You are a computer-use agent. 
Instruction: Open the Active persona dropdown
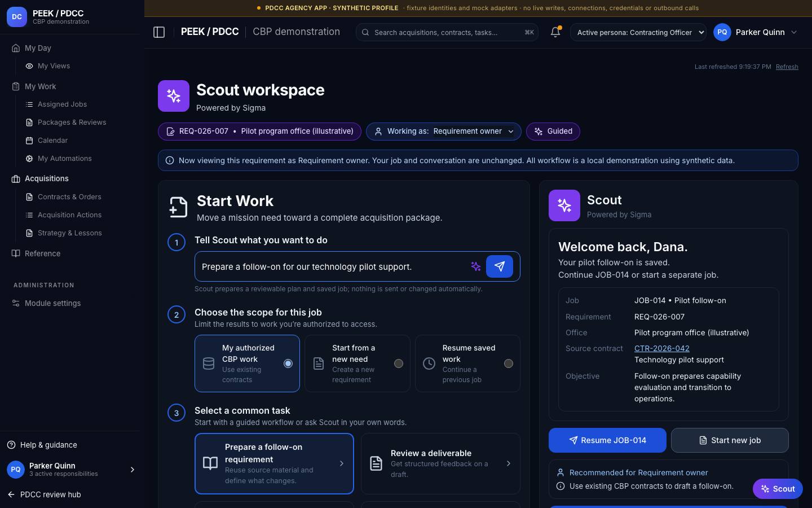tap(638, 32)
